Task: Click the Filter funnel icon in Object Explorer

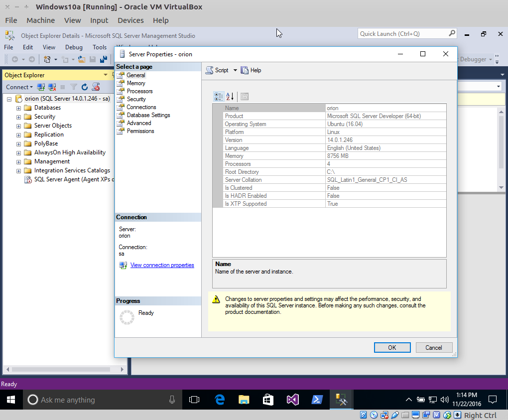Action: pyautogui.click(x=74, y=87)
